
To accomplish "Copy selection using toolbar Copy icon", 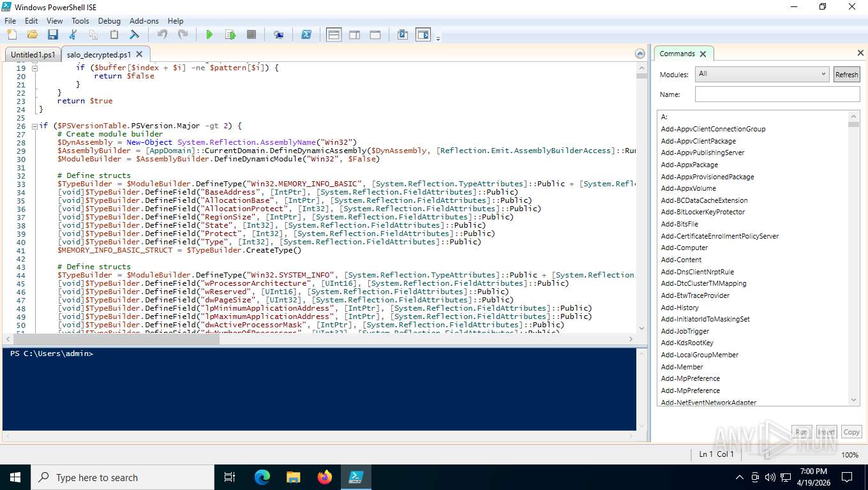I will point(93,34).
